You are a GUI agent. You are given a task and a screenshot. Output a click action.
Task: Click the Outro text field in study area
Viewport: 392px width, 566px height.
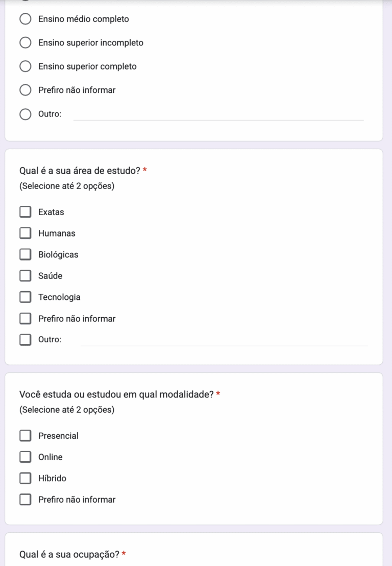tap(224, 340)
